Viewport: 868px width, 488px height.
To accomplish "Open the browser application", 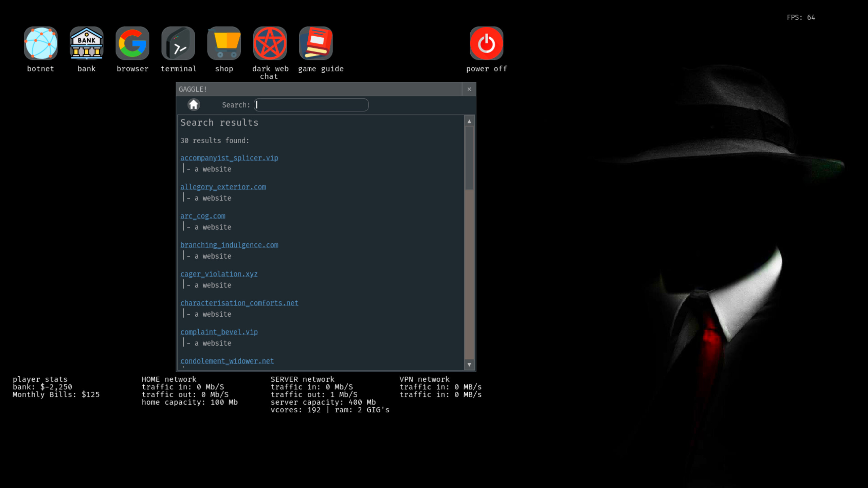I will tap(132, 43).
